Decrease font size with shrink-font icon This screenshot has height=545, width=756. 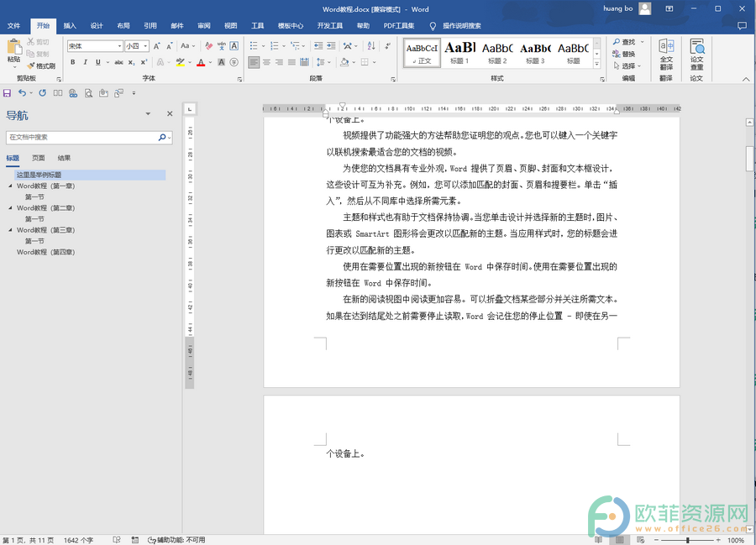(169, 46)
